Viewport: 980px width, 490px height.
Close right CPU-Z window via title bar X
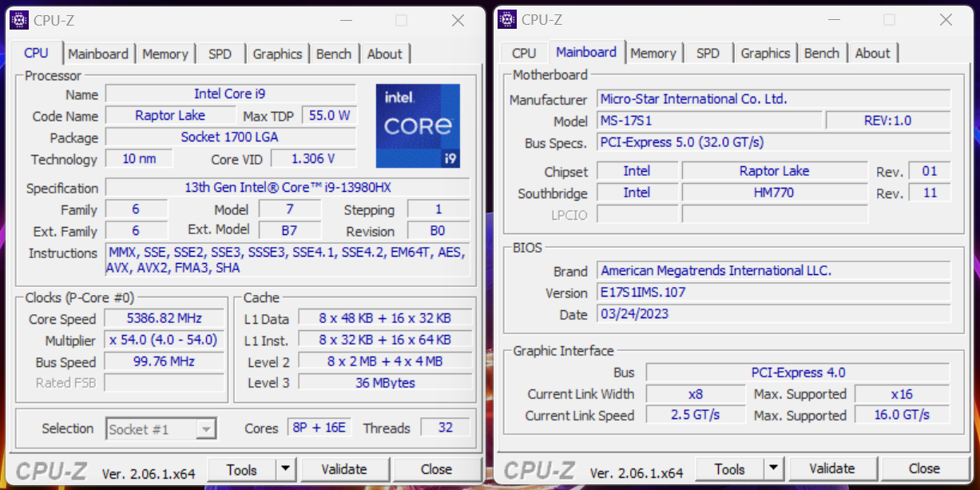946,20
